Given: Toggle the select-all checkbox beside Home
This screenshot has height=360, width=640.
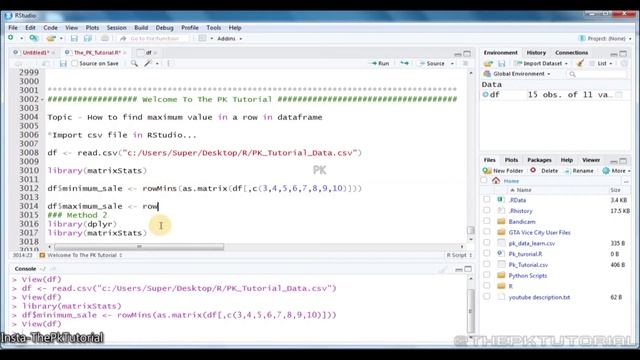Looking at the screenshot, I should pyautogui.click(x=484, y=180).
